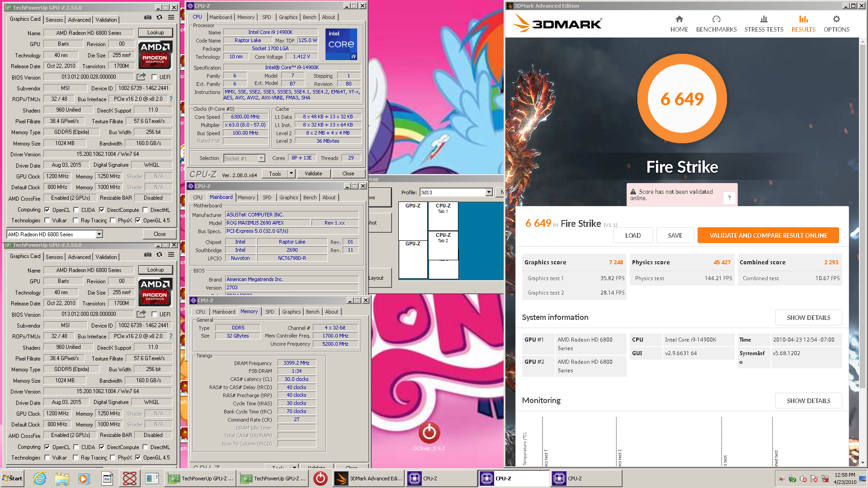Image resolution: width=868 pixels, height=488 pixels.
Task: Go to 3DMark HOME
Action: pyautogui.click(x=679, y=24)
